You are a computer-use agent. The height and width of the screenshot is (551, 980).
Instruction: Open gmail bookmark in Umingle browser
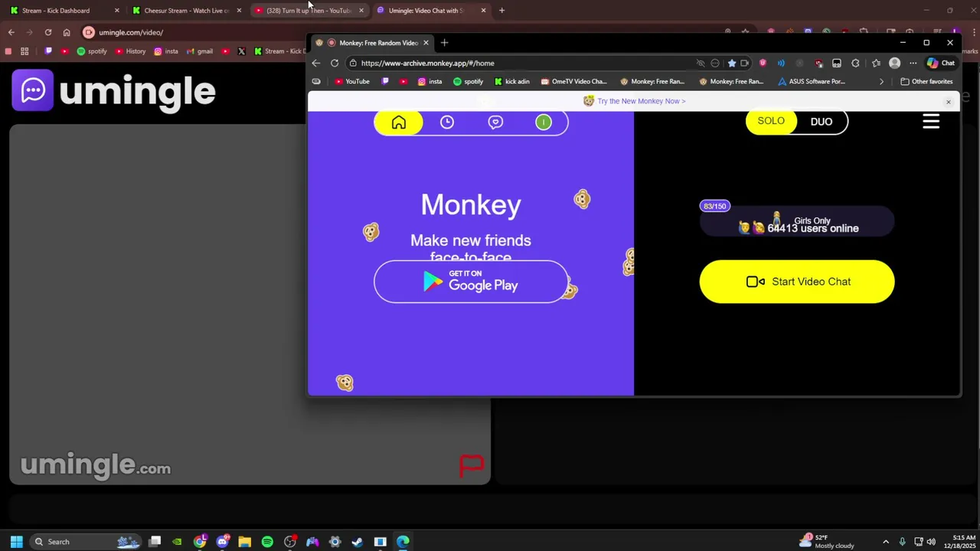tap(200, 51)
